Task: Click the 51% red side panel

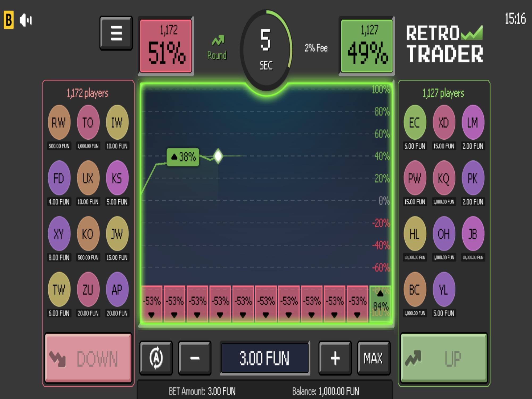Action: pos(165,45)
